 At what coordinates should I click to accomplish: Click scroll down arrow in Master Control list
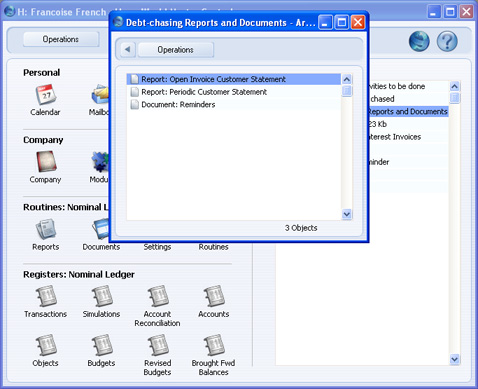coord(455,359)
